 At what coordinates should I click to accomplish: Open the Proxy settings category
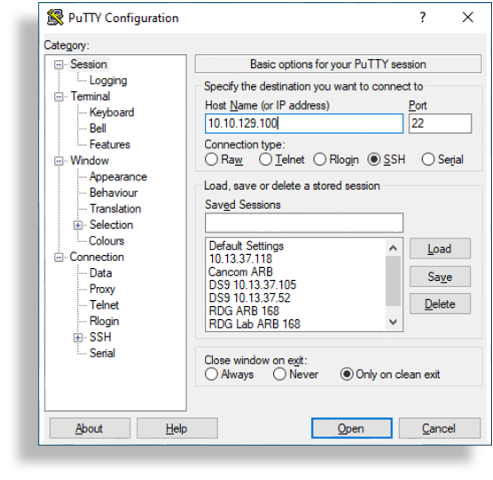coord(102,289)
